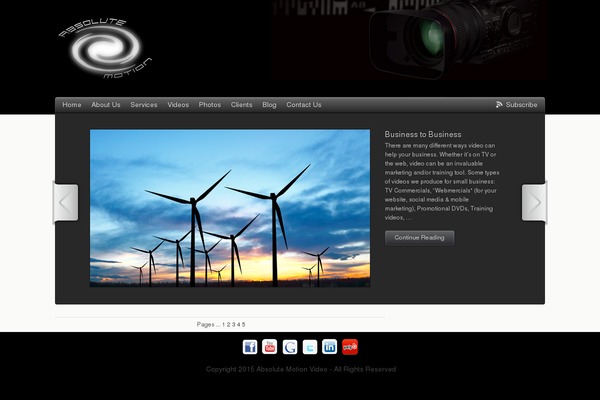Go to page 5 in pagination
600x400 pixels.
pos(243,325)
